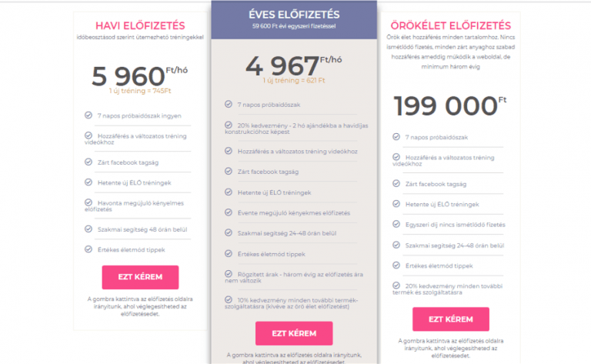Click check icon next to '20% kedvezmény - 2 hó ajándékba'
This screenshot has width=591, height=364.
coord(229,125)
